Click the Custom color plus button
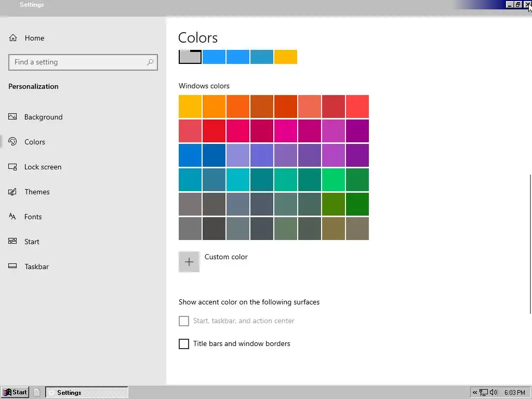 tap(189, 262)
